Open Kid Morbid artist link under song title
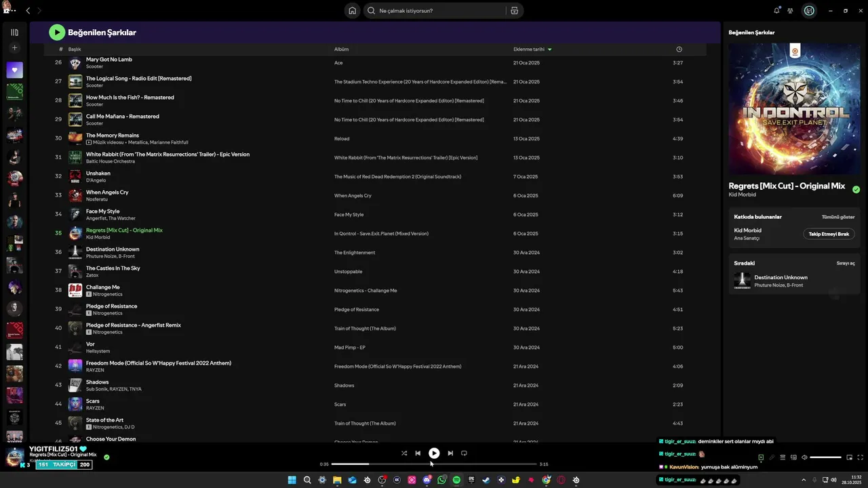The height and width of the screenshot is (488, 868). click(x=743, y=195)
